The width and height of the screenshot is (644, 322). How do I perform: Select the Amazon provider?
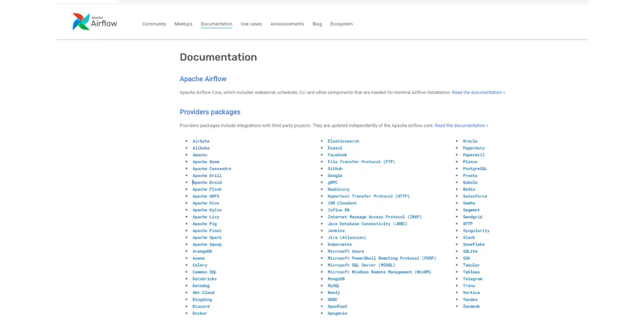[200, 155]
